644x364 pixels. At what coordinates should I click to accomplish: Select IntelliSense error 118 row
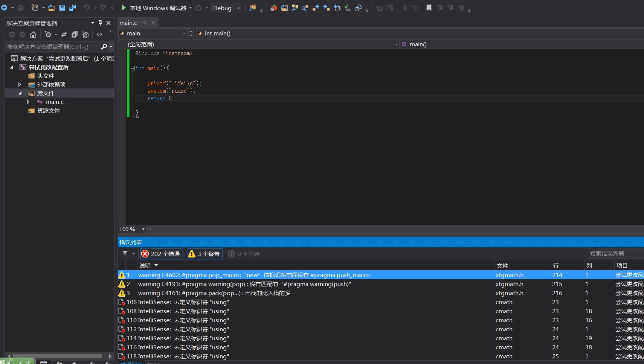pyautogui.click(x=381, y=356)
